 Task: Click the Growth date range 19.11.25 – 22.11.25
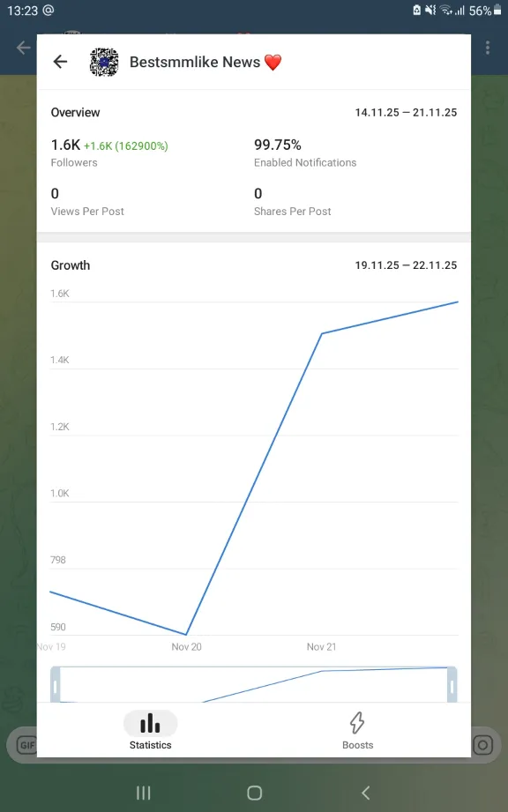pos(406,265)
